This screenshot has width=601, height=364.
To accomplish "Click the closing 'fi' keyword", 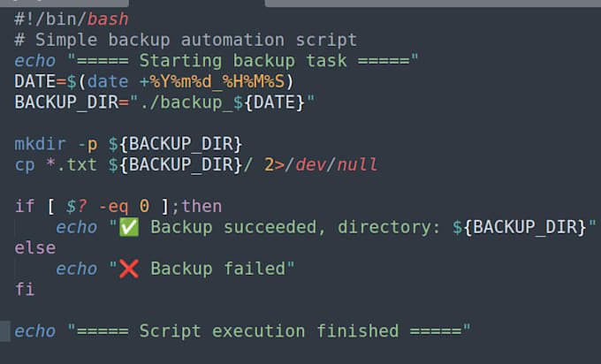I will [x=25, y=289].
